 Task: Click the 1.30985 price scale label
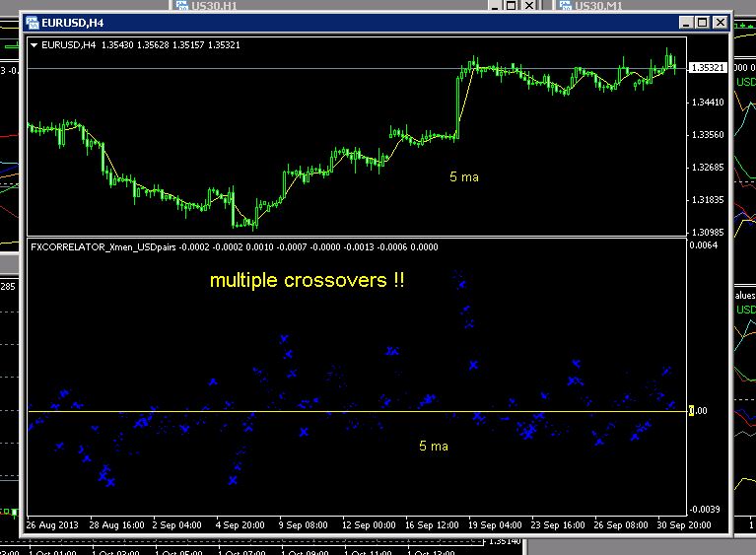point(708,233)
